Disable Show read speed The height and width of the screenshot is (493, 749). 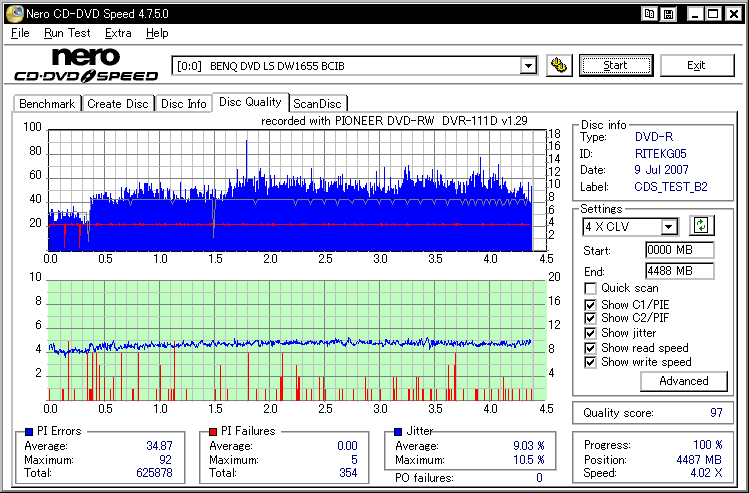coord(590,348)
